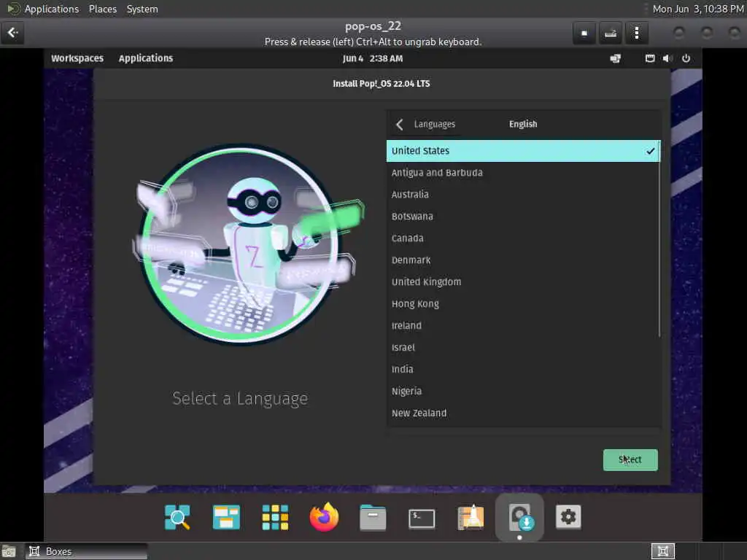Select Ireland from list
Viewport: 747px width, 560px height.
(523, 326)
